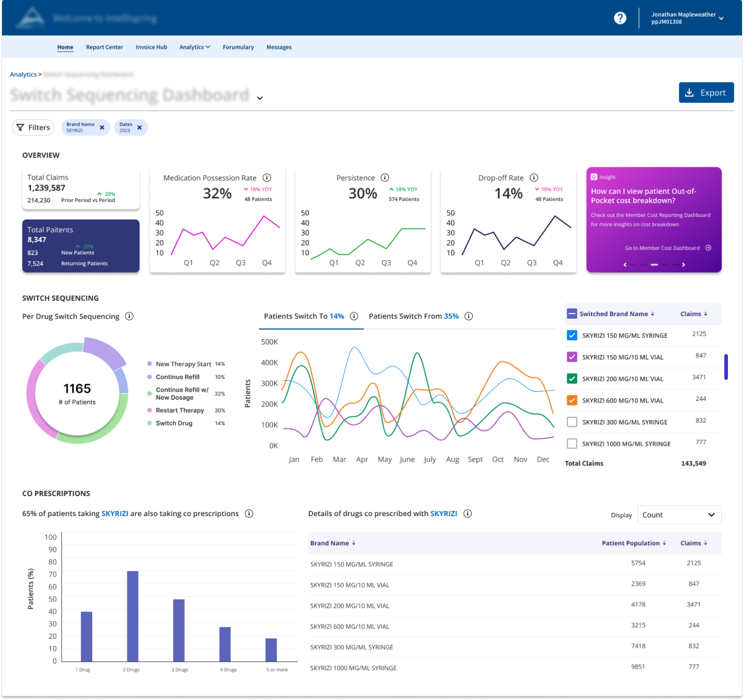The height and width of the screenshot is (700, 744).
Task: Click Restart Therapy legend dot
Action: [x=149, y=410]
